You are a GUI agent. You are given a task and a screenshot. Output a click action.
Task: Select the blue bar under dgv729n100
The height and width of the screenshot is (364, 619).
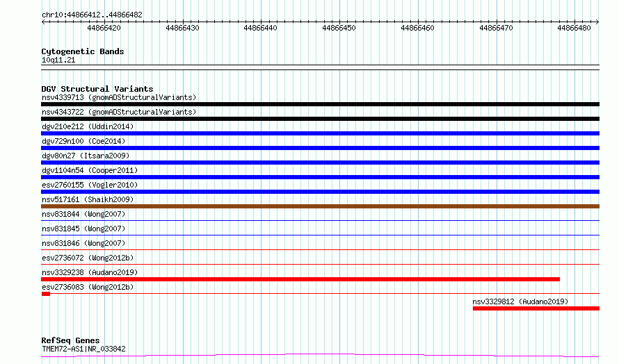(x=320, y=148)
